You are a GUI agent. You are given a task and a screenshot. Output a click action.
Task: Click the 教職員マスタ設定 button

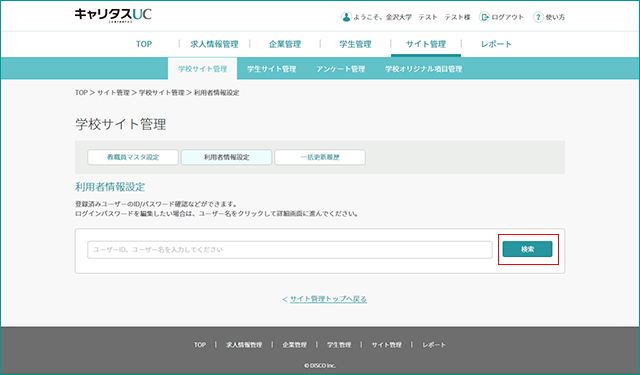[x=133, y=157]
